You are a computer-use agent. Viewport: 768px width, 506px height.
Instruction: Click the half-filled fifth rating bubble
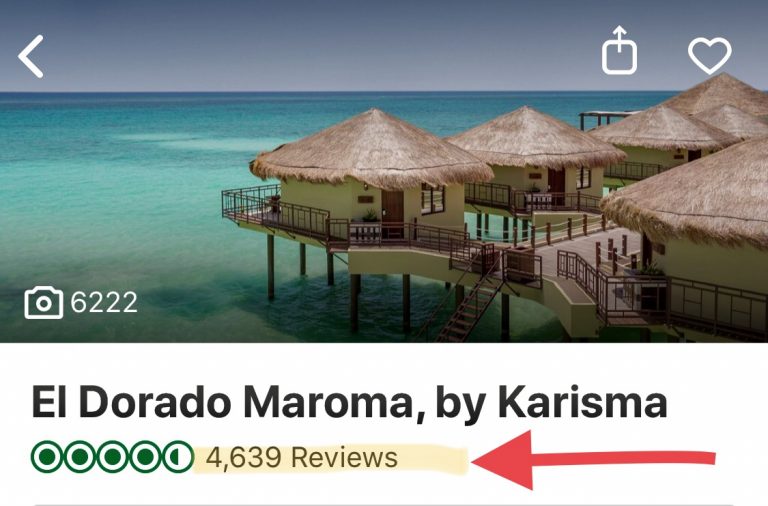178,457
